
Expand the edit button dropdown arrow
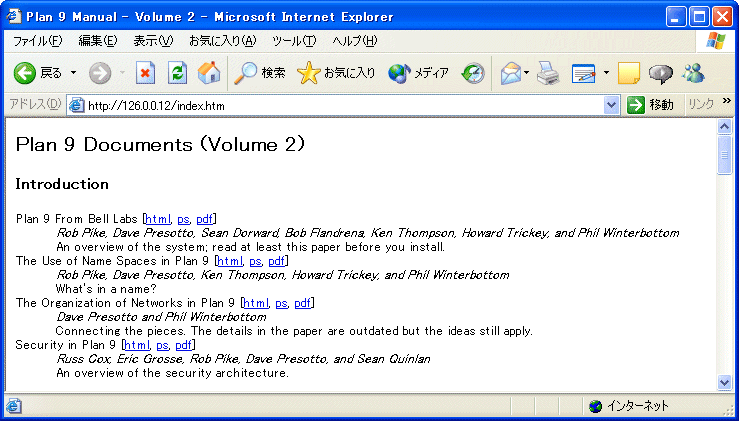click(x=606, y=73)
